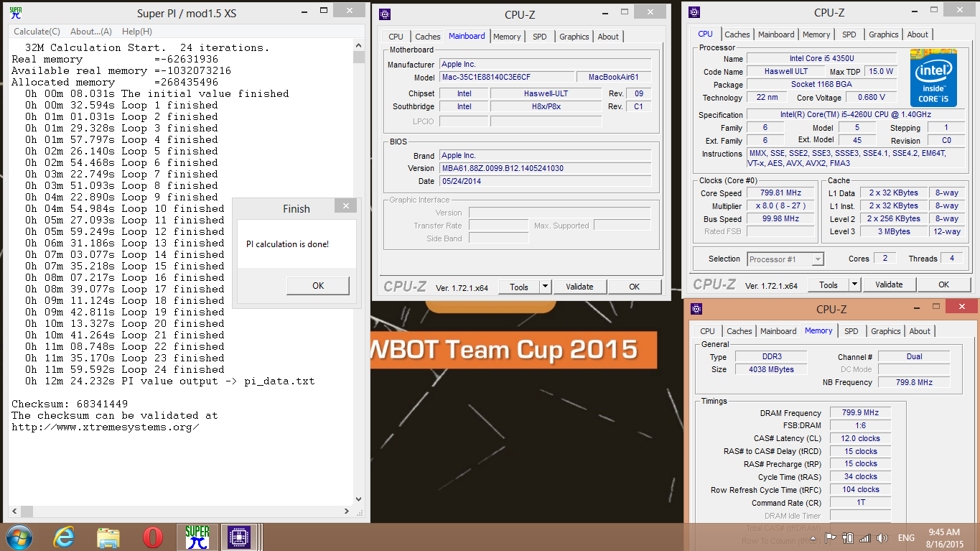980x551 pixels.
Task: Switch to CPU tab in Mainboard window
Action: click(x=396, y=37)
